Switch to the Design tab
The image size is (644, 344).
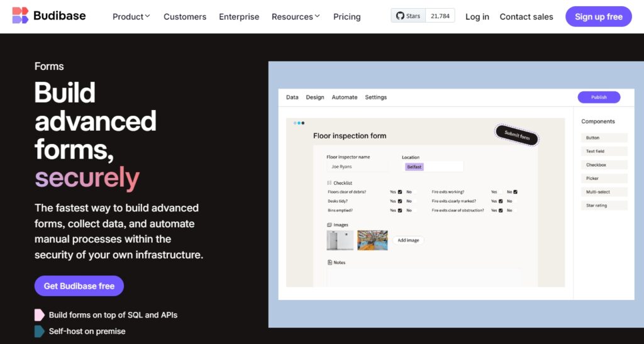point(315,97)
